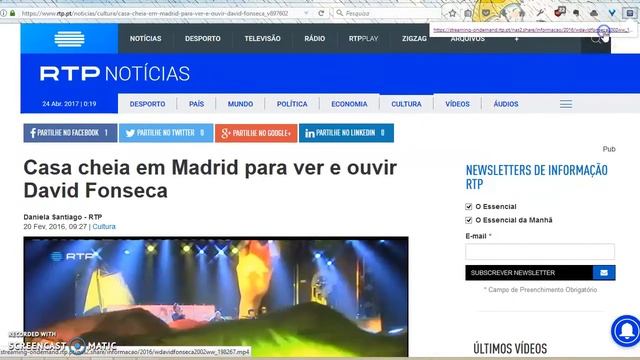Click the E-mail input field
This screenshot has width=640, height=360.
coord(540,251)
